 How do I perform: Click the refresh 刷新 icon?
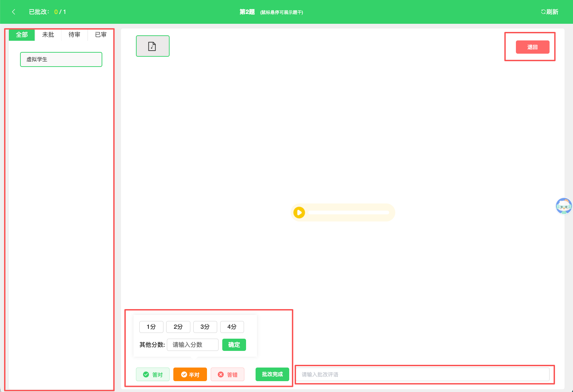(543, 12)
